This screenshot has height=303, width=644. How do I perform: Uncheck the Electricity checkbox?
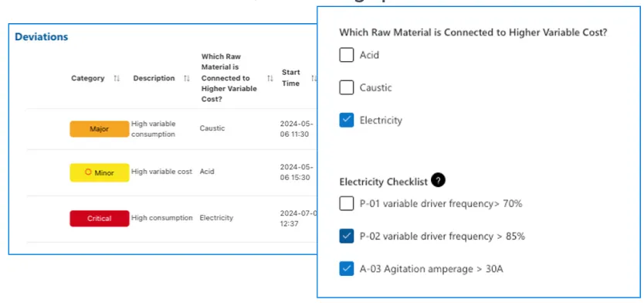click(x=346, y=120)
